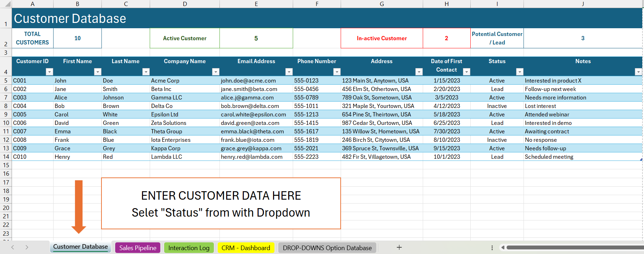Screen dimensions: 644x254
Task: Select row 14 header
Action: pos(6,157)
